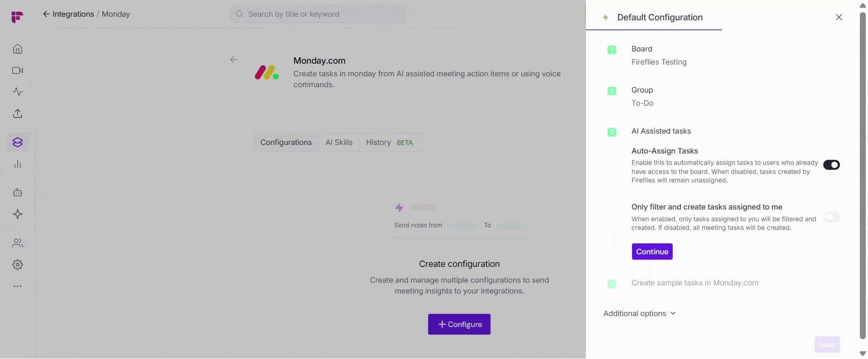
Task: Open the team members icon in sidebar
Action: click(18, 243)
